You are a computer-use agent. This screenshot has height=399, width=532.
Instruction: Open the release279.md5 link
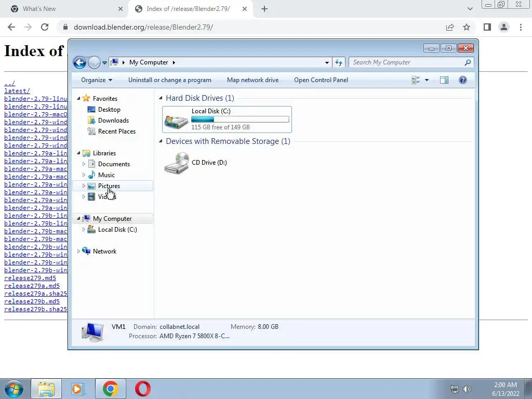coord(30,278)
